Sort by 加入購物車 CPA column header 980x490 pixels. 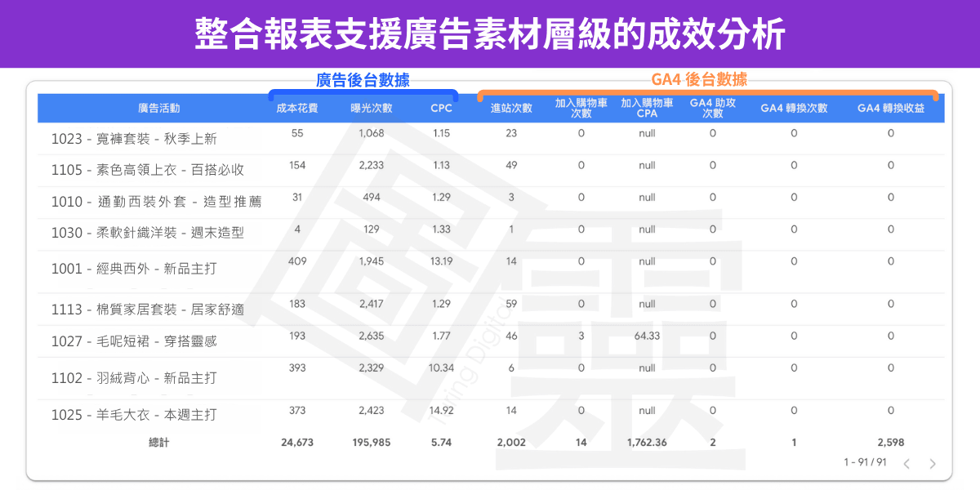pyautogui.click(x=647, y=108)
